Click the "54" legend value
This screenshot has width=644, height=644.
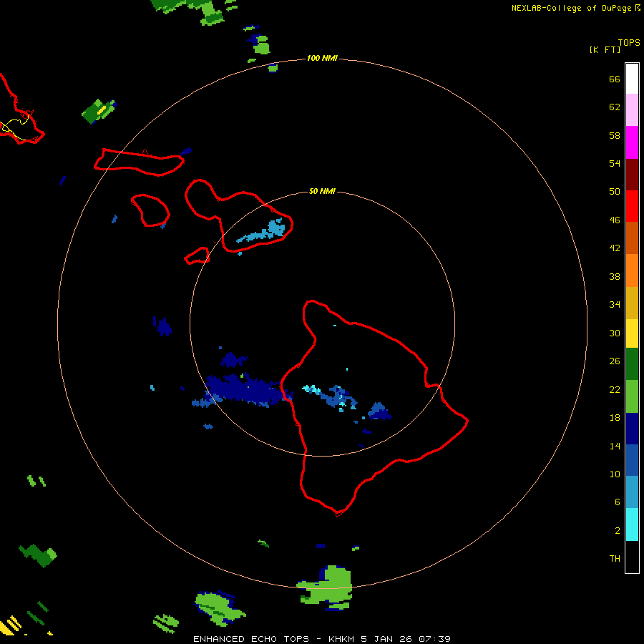click(615, 163)
